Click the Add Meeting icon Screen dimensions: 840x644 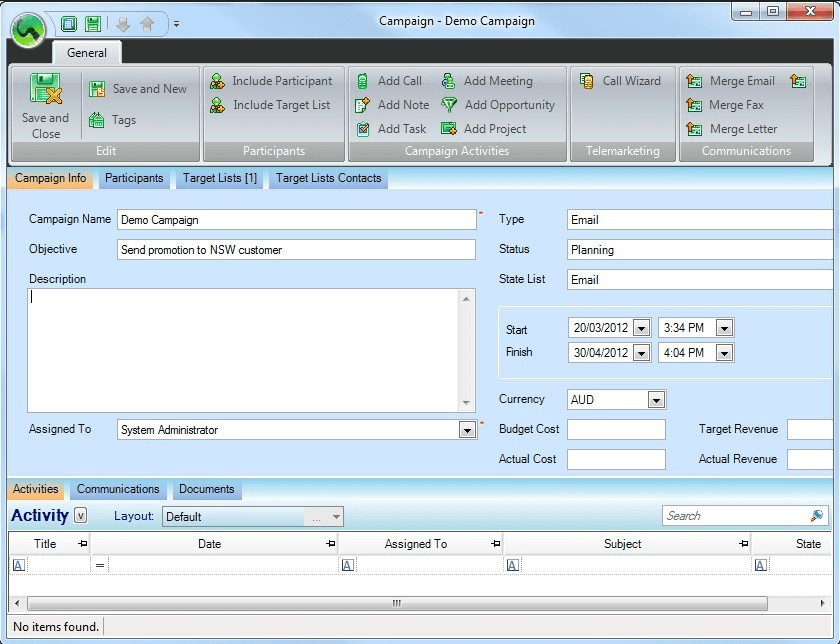pos(448,81)
